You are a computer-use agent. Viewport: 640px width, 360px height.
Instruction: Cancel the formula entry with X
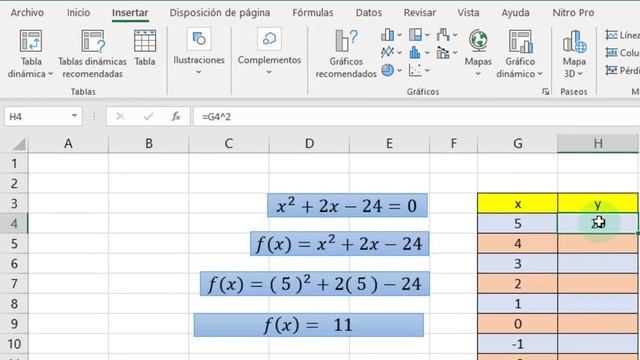point(120,117)
